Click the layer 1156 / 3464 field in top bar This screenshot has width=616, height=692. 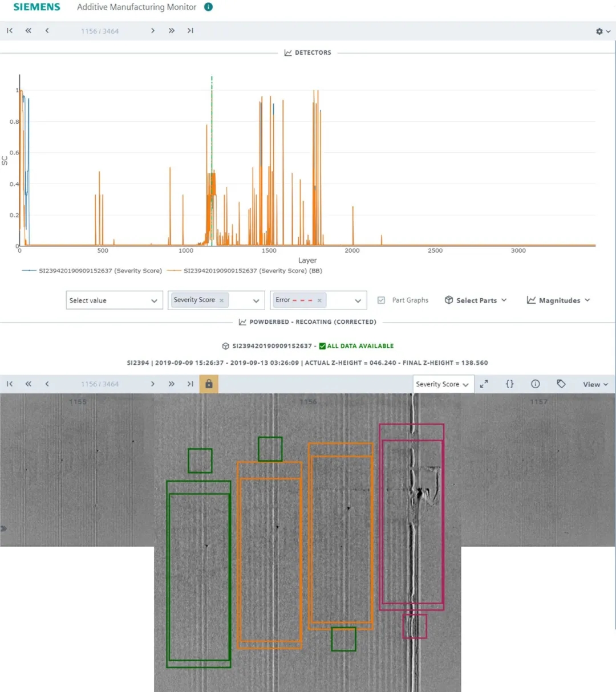point(100,31)
